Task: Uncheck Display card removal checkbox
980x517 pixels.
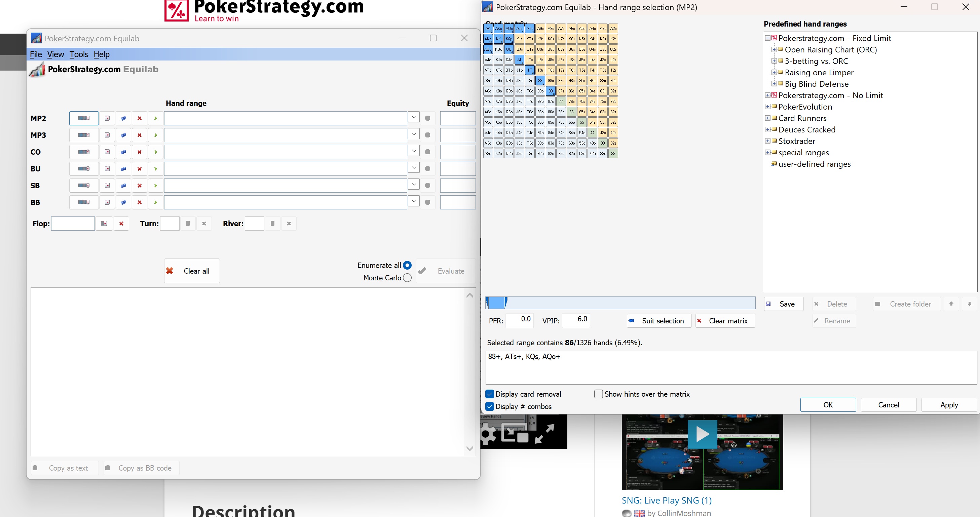Action: click(x=490, y=394)
